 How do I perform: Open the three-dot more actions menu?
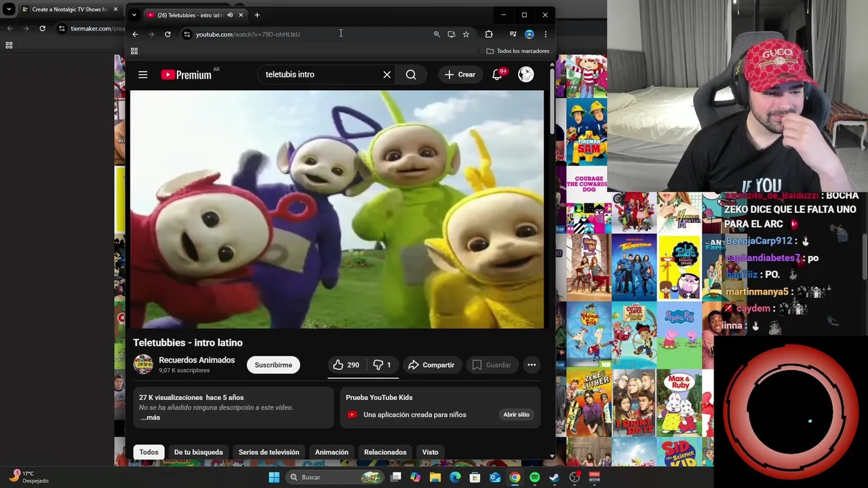point(532,365)
